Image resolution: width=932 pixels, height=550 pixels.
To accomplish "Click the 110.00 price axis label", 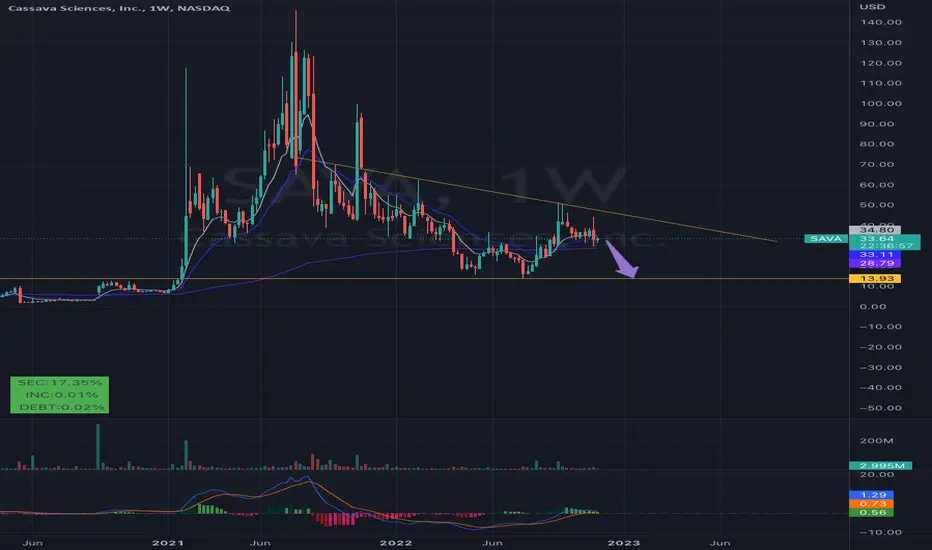I will pyautogui.click(x=880, y=83).
